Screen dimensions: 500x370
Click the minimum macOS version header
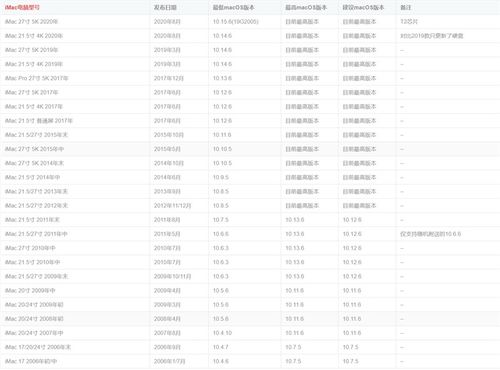point(234,7)
